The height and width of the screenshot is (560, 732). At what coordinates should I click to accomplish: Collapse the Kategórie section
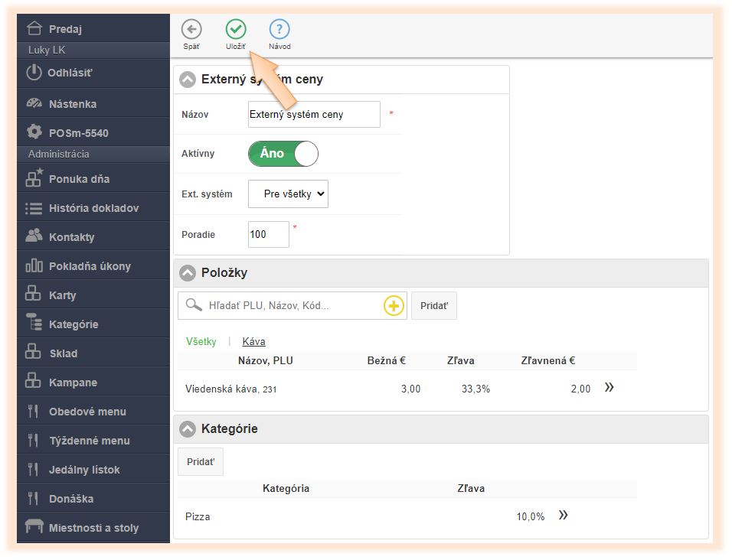coord(188,429)
